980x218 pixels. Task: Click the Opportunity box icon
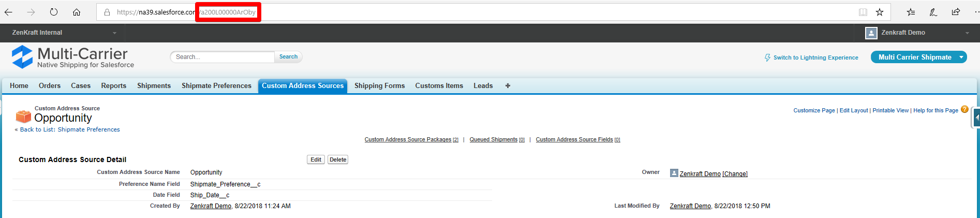pos(23,116)
